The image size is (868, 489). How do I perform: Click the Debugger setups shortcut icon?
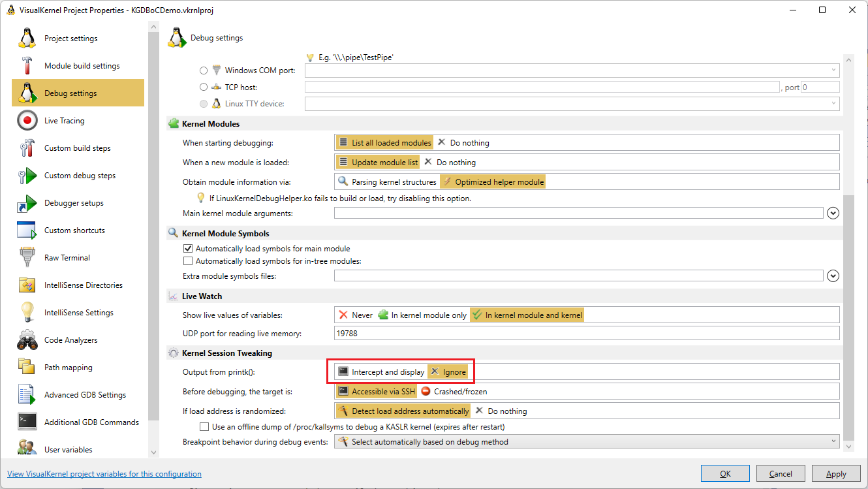(x=27, y=203)
